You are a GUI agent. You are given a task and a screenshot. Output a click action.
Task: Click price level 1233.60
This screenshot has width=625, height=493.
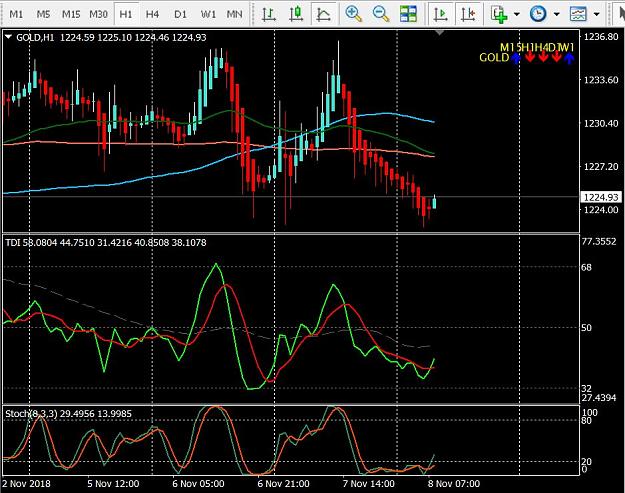[x=601, y=80]
